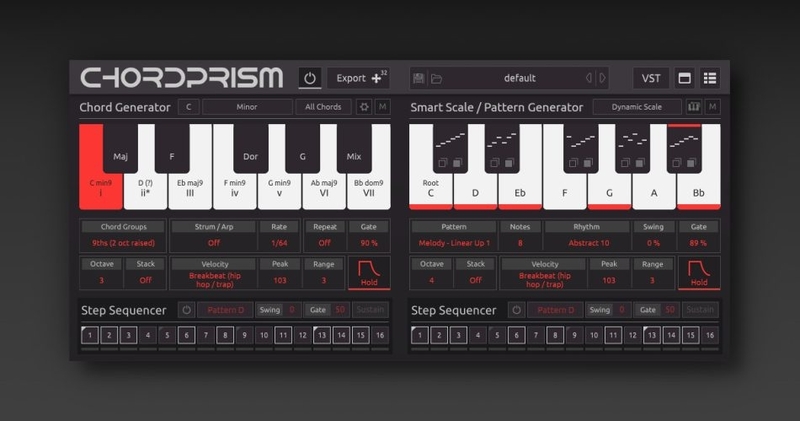Adjust the Rate value '1/64'
800x421 pixels.
pyautogui.click(x=279, y=243)
